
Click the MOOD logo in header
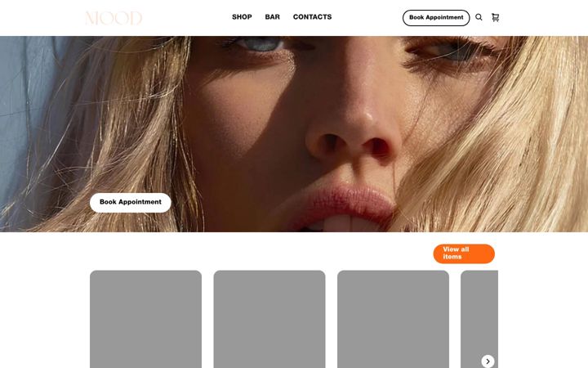[114, 18]
